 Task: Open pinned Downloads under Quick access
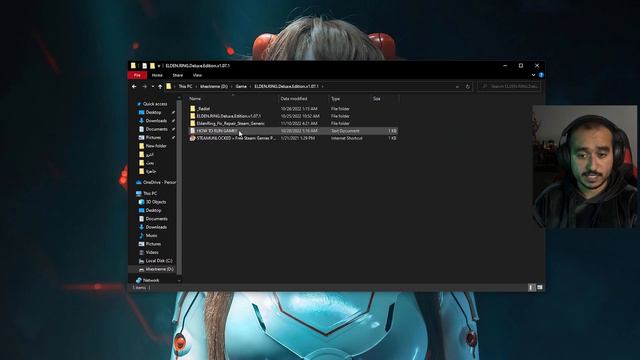(x=156, y=121)
